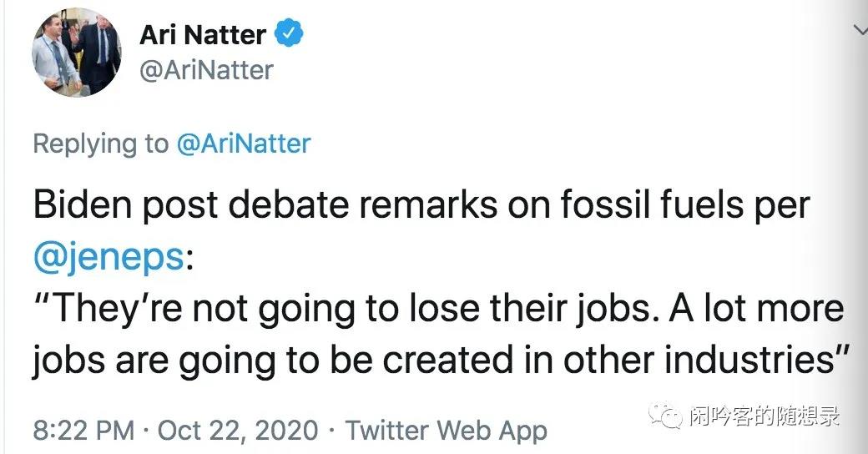Click the line 'jobs are going to be created'
Screen dimensions: 868x454
click(x=259, y=361)
